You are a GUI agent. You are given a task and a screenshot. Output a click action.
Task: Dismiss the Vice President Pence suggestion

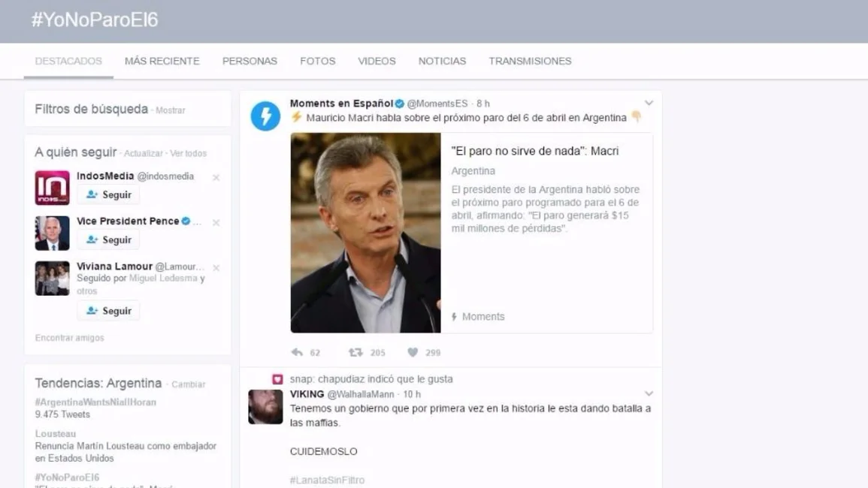[x=216, y=222]
